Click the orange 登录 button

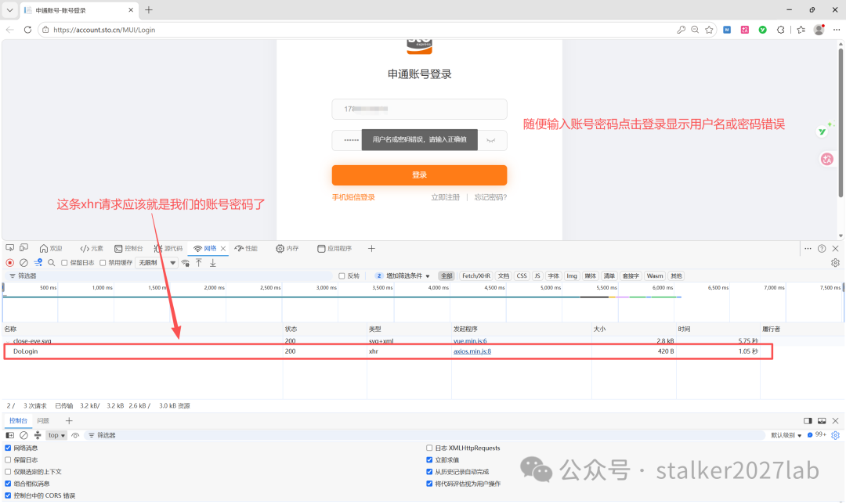419,175
